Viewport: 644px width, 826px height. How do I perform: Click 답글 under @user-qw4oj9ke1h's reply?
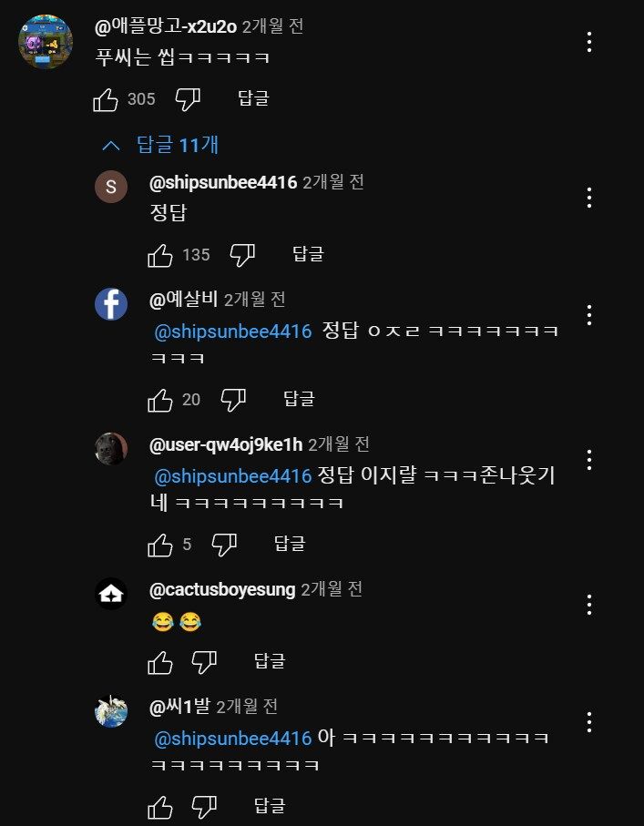pyautogui.click(x=289, y=545)
